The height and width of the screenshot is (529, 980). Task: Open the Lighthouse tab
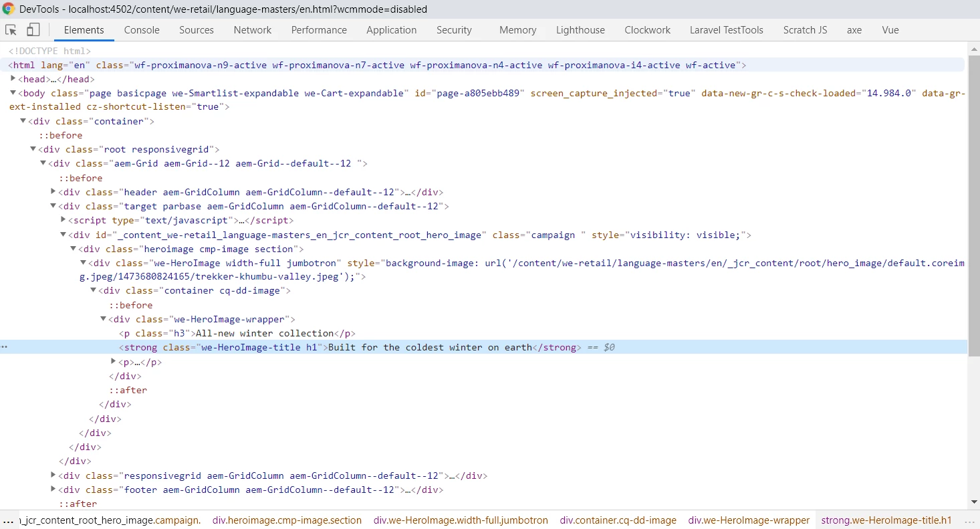[x=580, y=30]
